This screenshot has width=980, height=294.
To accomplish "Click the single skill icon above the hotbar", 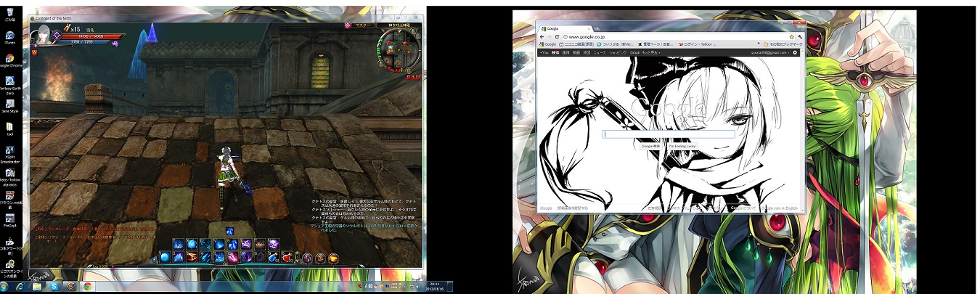I will [229, 231].
